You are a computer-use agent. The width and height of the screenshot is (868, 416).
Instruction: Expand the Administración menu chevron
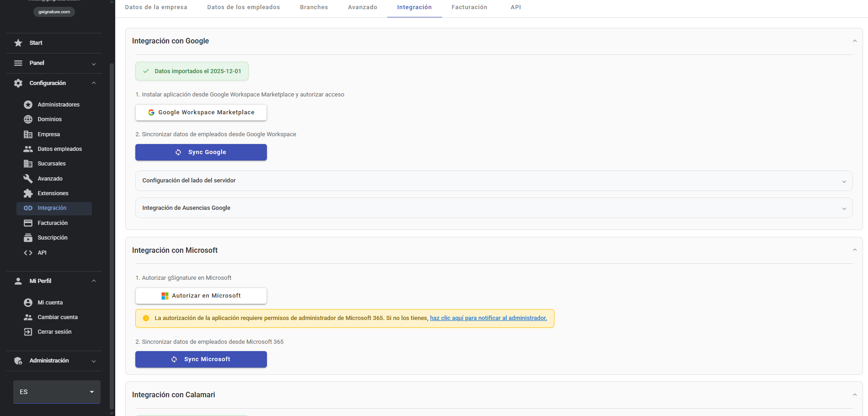(x=94, y=361)
